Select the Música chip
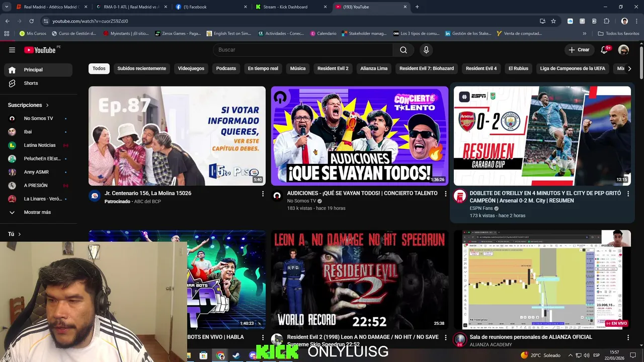The height and width of the screenshot is (362, 644). 298,68
